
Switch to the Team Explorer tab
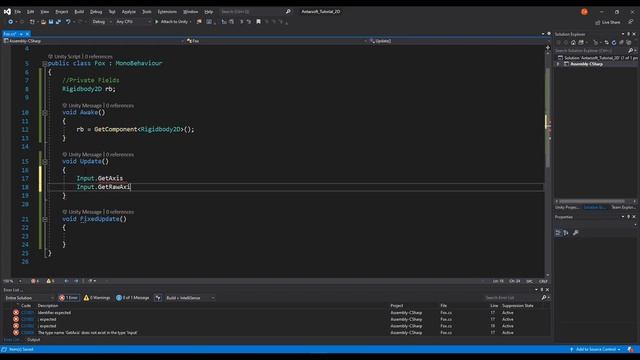(623, 207)
